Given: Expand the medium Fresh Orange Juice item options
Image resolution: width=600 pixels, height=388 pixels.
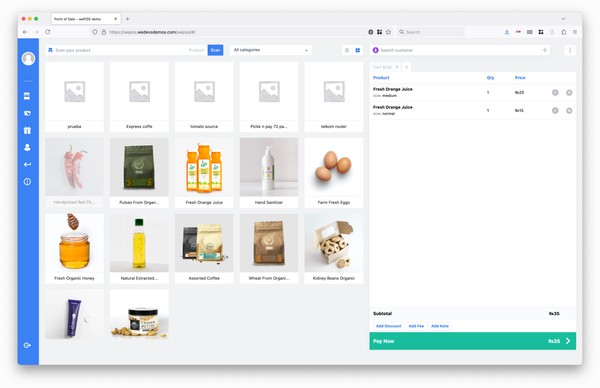Looking at the screenshot, I should pos(555,92).
